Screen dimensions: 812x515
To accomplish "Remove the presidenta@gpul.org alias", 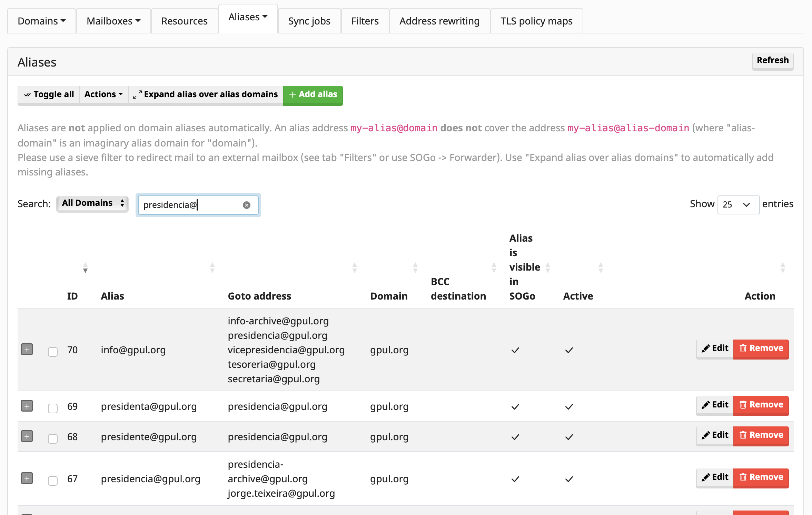I will (761, 405).
